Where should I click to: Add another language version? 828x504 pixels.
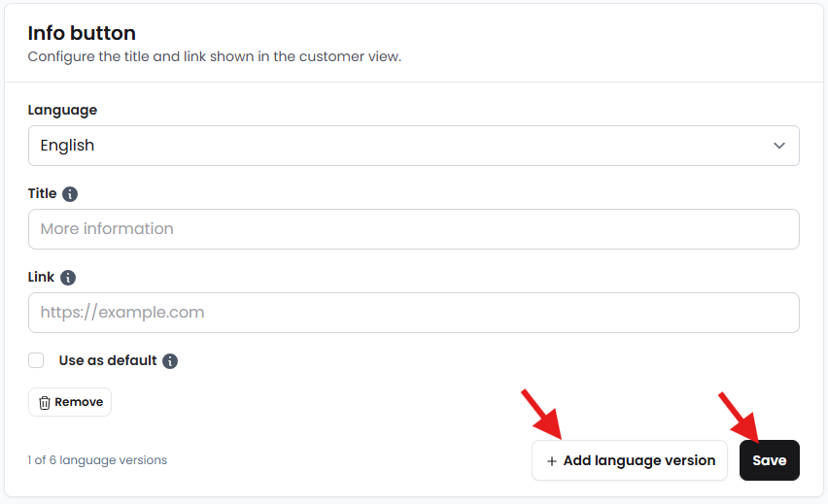pos(630,460)
